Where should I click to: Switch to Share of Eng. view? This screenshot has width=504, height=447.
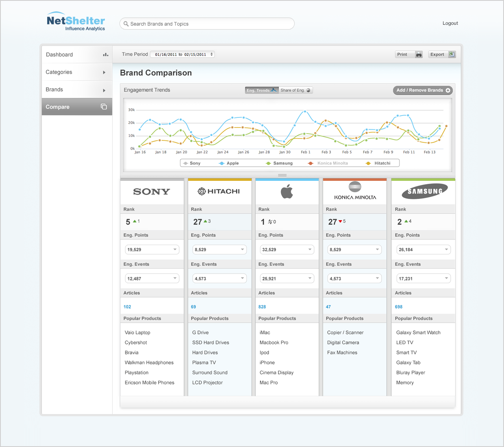pos(295,90)
